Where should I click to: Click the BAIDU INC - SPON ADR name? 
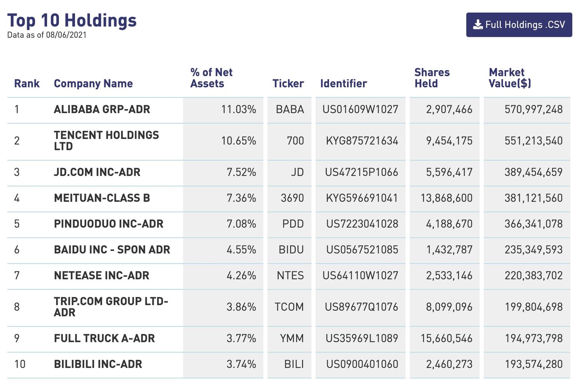click(x=112, y=250)
